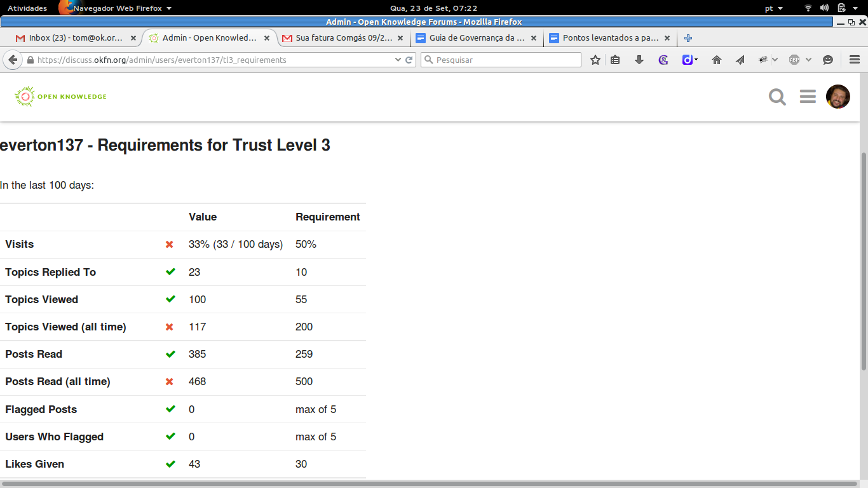Click the Adblock Plus ABP icon
868x488 pixels.
pyautogui.click(x=794, y=60)
